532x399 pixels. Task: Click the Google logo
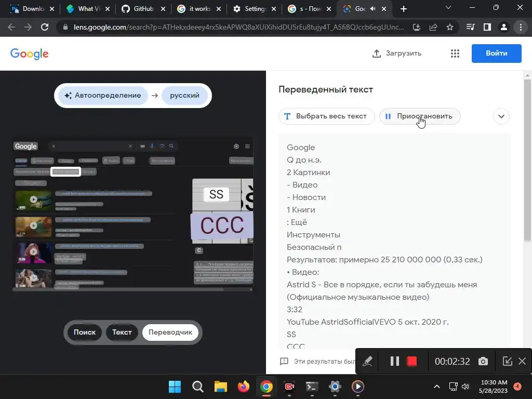click(30, 54)
